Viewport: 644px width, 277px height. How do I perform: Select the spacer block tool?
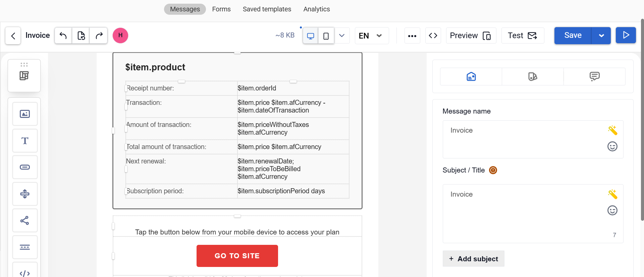point(25,194)
